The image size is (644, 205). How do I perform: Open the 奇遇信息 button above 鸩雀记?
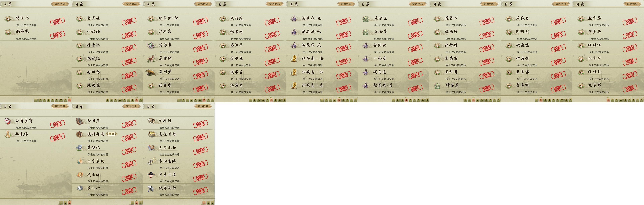click(60, 4)
